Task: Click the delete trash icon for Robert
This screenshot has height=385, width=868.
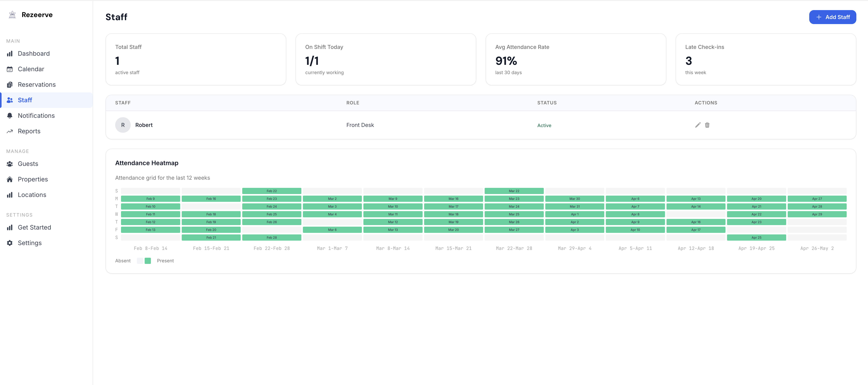Action: coord(707,125)
